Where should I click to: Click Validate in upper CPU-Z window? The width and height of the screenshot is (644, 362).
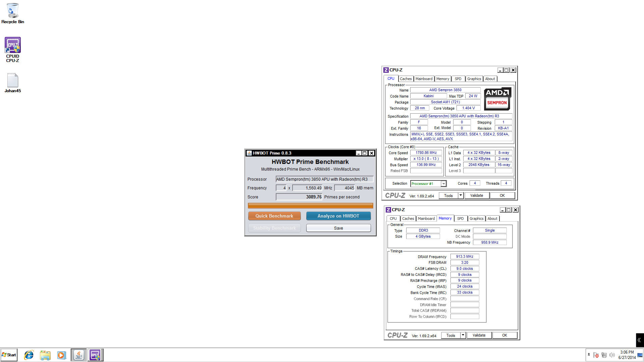pos(477,196)
